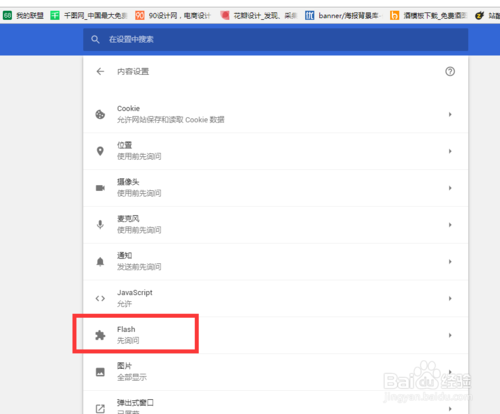Click the bell notification icon
This screenshot has height=414, width=500.
tap(100, 262)
